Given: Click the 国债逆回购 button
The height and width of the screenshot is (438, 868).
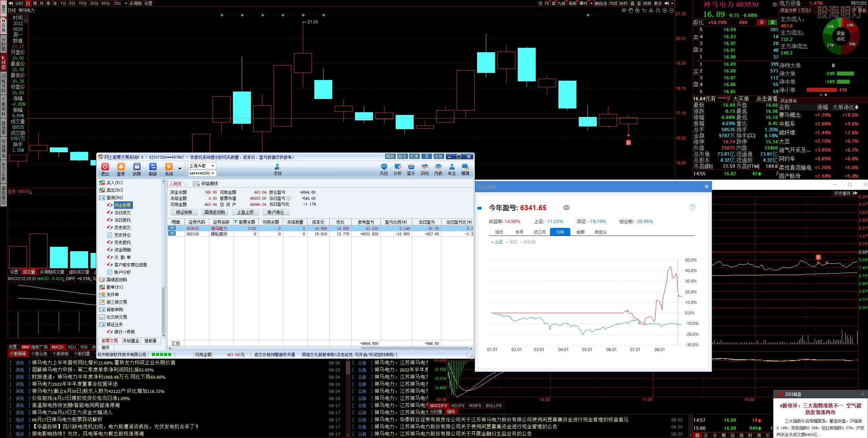Looking at the screenshot, I should click(x=215, y=212).
